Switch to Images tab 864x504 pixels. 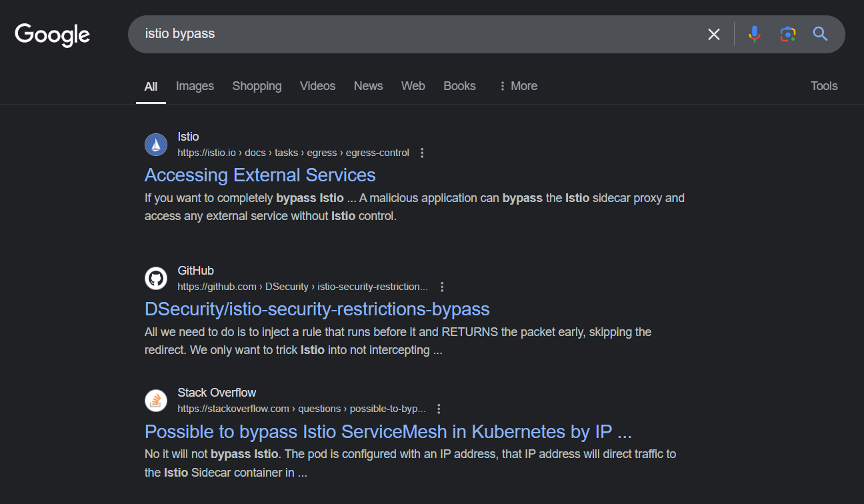pos(195,86)
